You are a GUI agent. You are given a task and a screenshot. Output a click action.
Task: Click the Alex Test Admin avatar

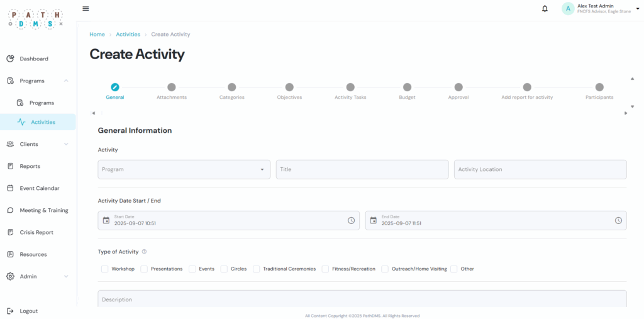(x=568, y=9)
